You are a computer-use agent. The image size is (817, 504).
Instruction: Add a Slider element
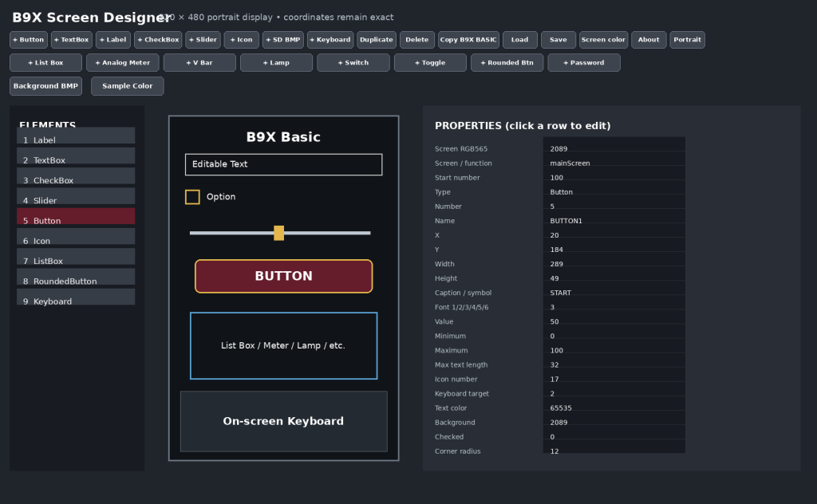pos(203,40)
